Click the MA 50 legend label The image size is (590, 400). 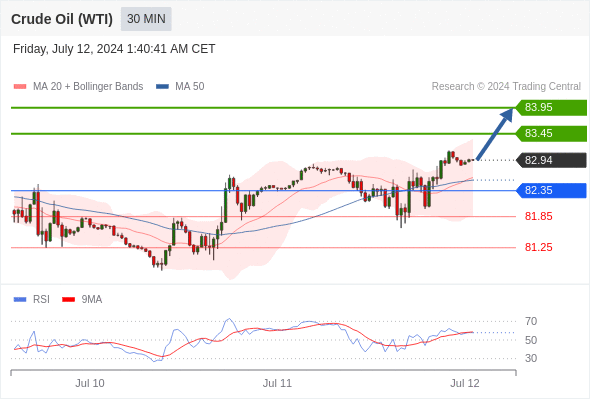click(x=190, y=87)
